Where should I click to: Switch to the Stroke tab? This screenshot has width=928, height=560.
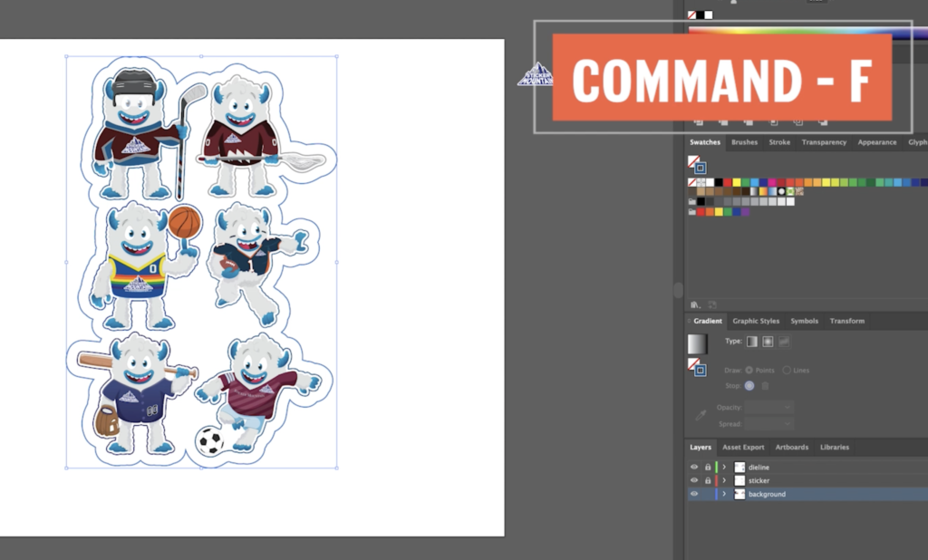tap(779, 142)
